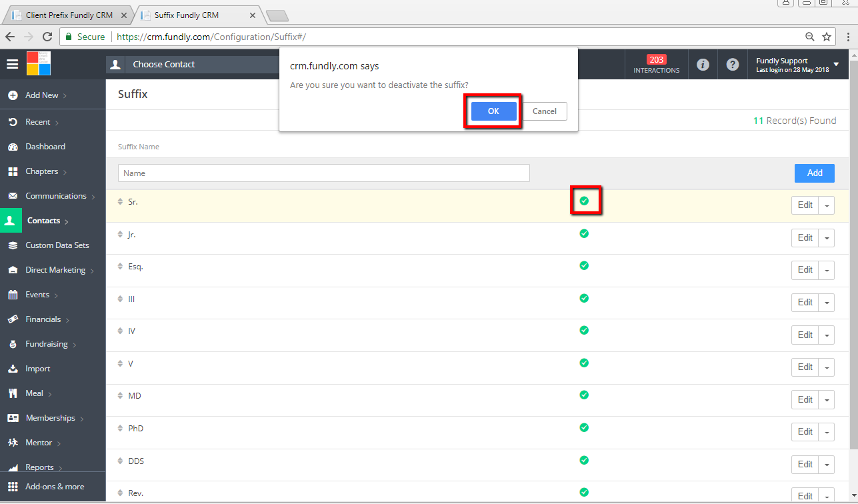
Task: Click the Import download icon
Action: pos(13,369)
